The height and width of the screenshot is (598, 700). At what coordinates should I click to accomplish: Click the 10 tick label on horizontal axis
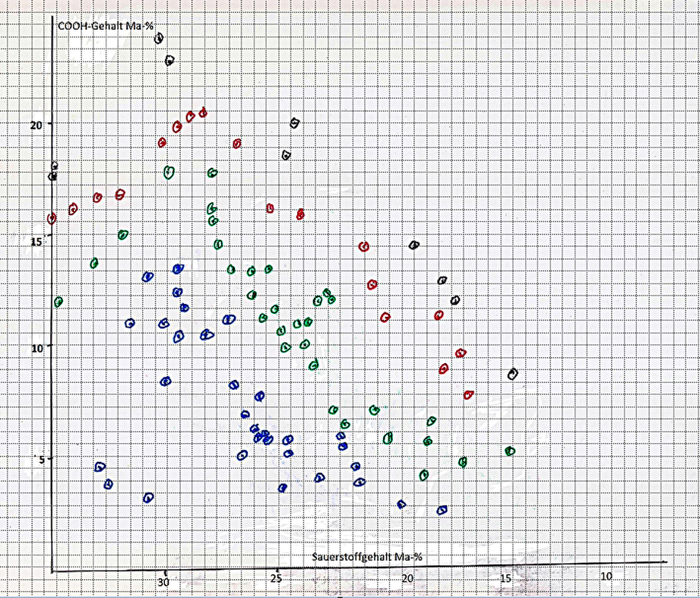(x=606, y=577)
